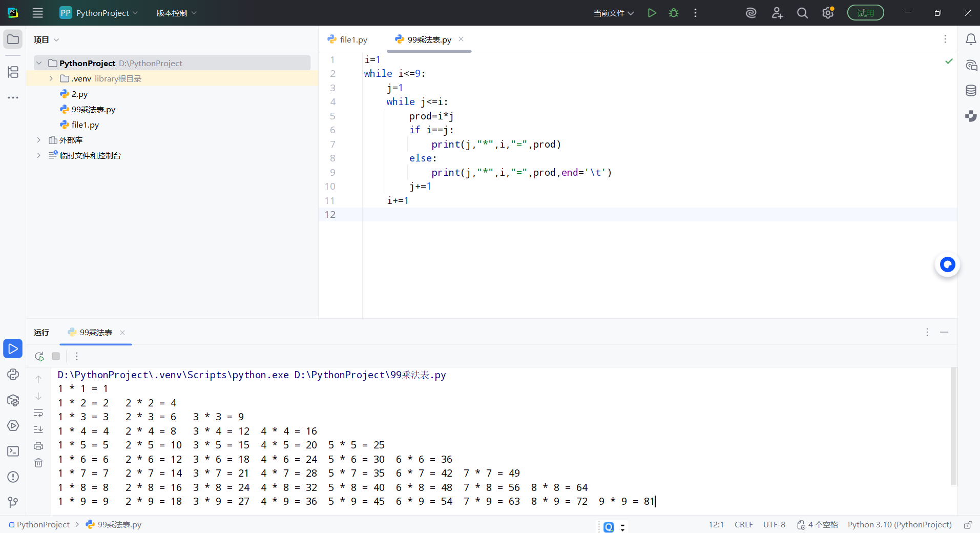Open editor tabs options menu
The width and height of the screenshot is (980, 533).
945,39
